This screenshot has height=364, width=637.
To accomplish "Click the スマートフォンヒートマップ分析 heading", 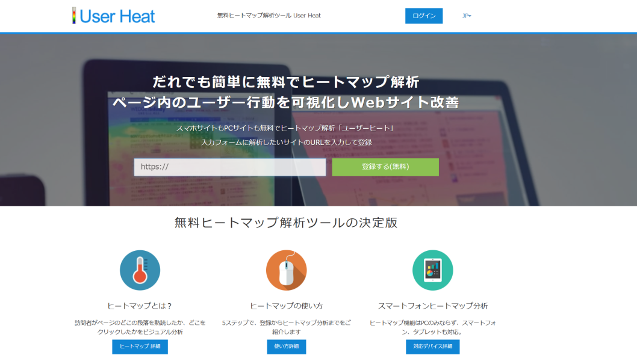I will [432, 306].
